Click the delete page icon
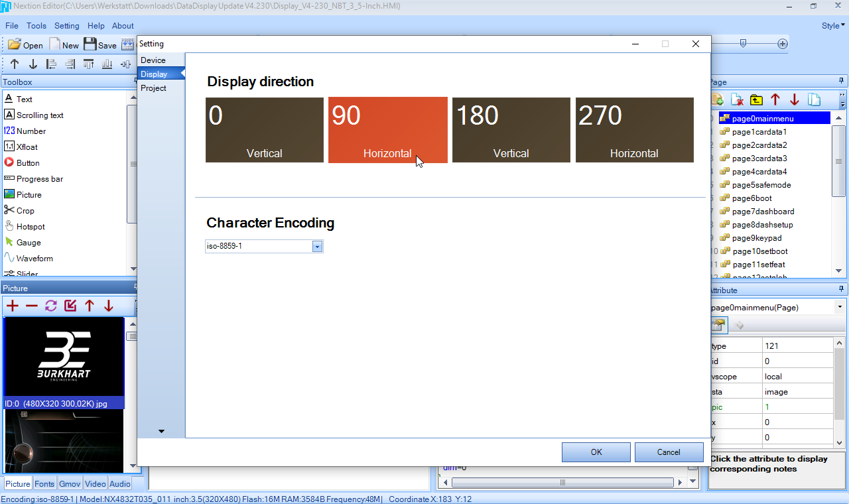Screen dimensions: 849x504 pos(737,100)
